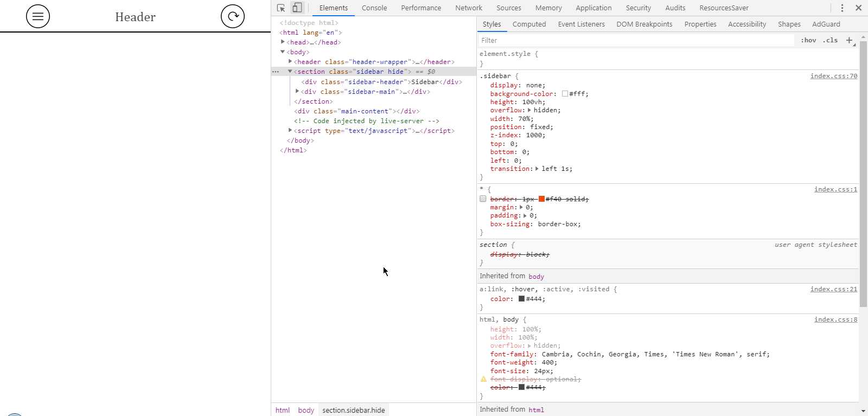The image size is (868, 416).
Task: Toggle the device toolbar icon
Action: [x=297, y=8]
